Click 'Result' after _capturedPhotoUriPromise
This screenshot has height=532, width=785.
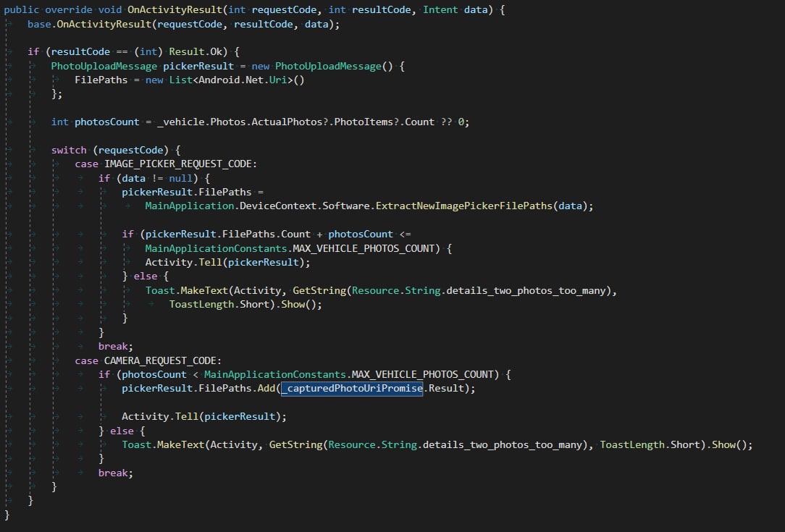click(x=447, y=389)
